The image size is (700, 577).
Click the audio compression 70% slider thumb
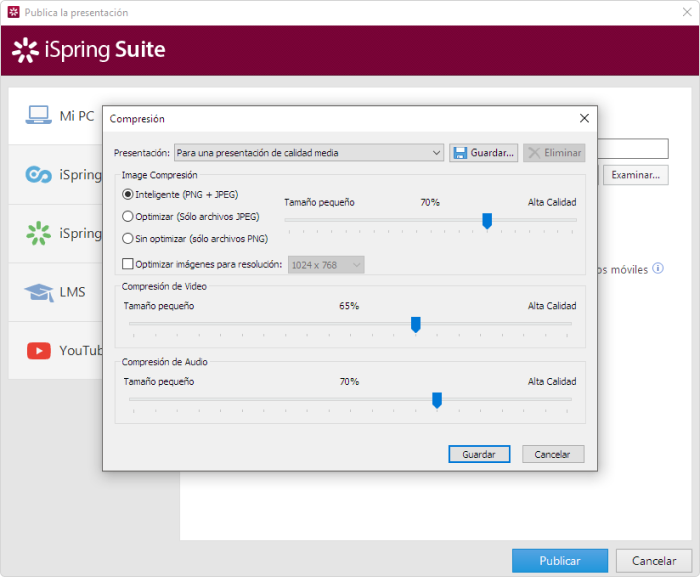[437, 400]
